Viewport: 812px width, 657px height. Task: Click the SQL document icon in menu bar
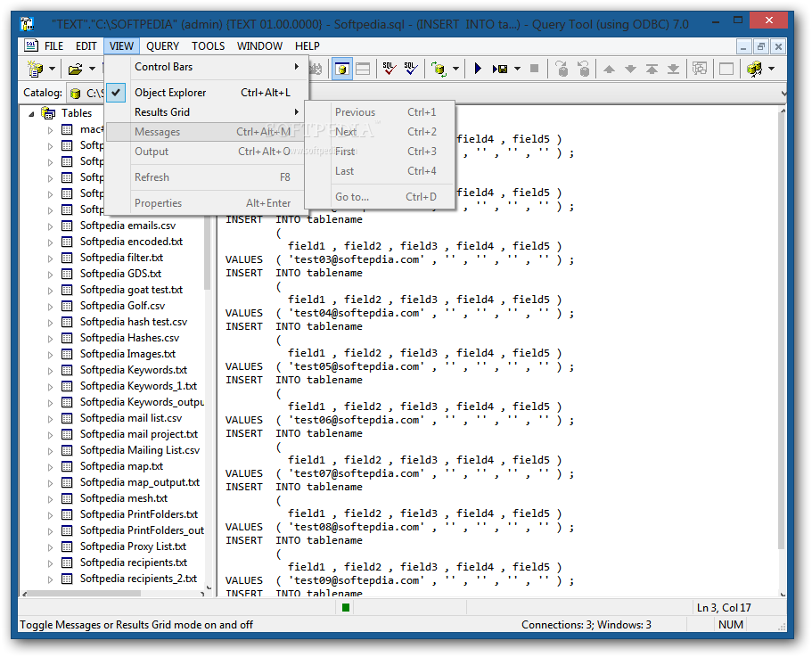[x=31, y=45]
